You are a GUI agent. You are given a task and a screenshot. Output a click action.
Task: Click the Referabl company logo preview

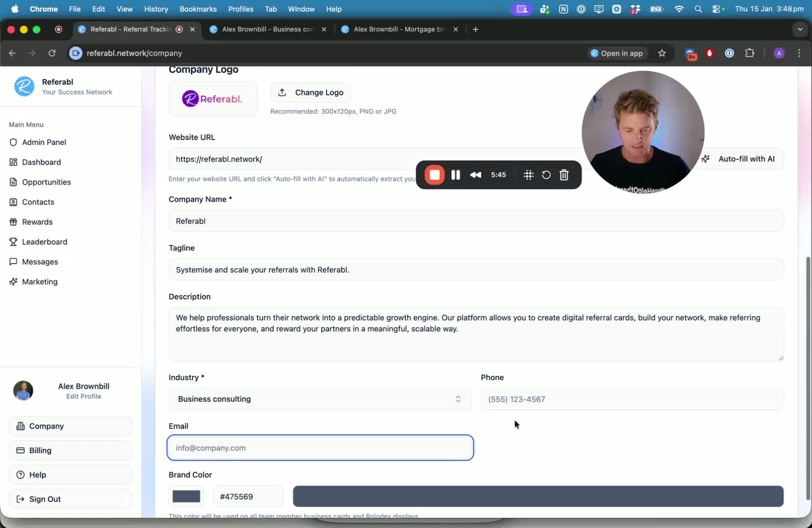click(x=213, y=99)
